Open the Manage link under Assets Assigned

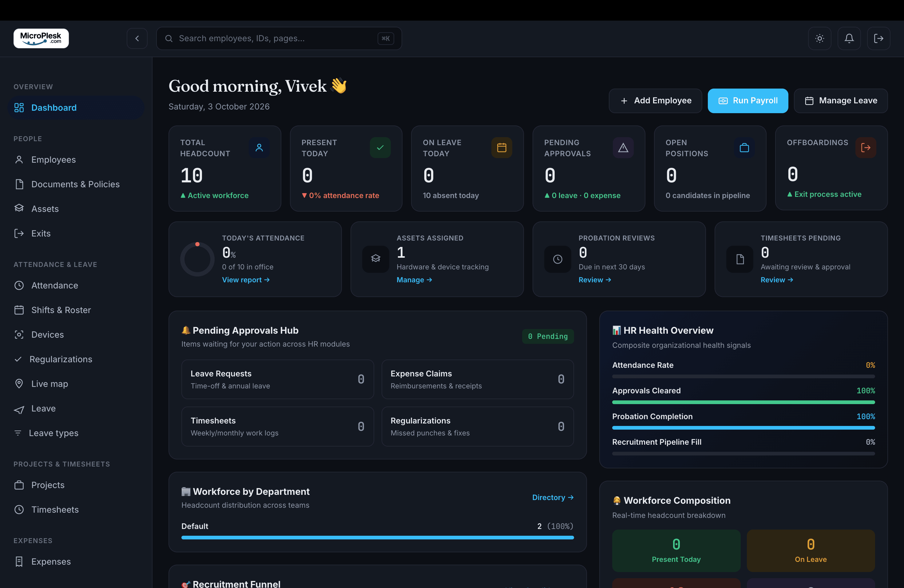click(414, 280)
